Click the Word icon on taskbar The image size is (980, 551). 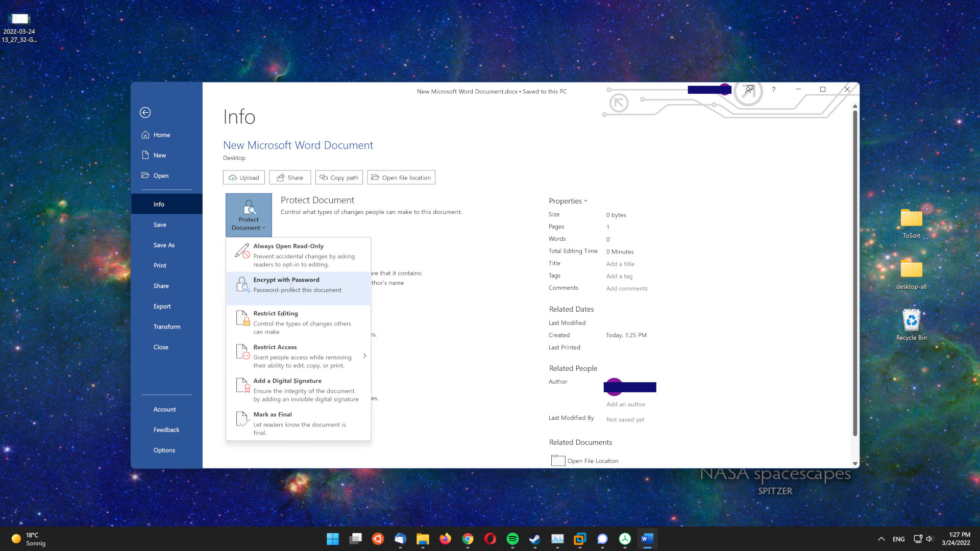647,539
